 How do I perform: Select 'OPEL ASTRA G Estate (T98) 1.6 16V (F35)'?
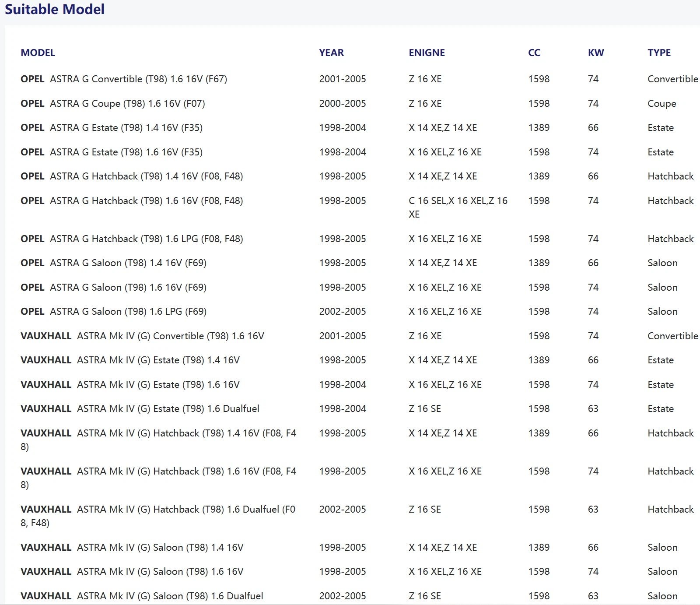(x=112, y=152)
